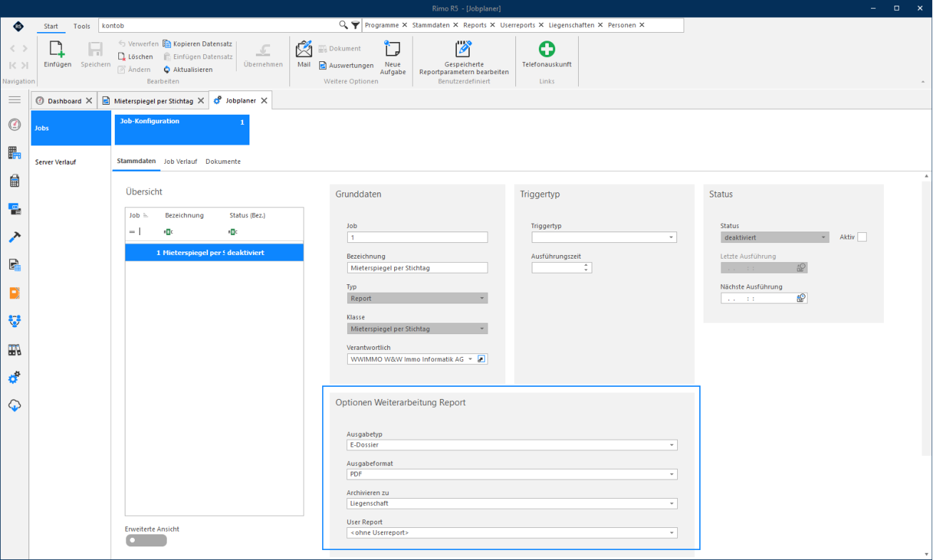The image size is (933, 560).
Task: Switch to the Job Verlauf tab
Action: click(180, 162)
